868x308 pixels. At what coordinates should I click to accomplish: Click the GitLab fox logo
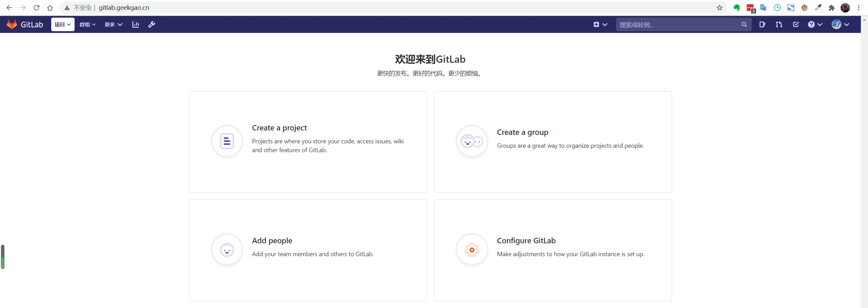pyautogui.click(x=12, y=24)
